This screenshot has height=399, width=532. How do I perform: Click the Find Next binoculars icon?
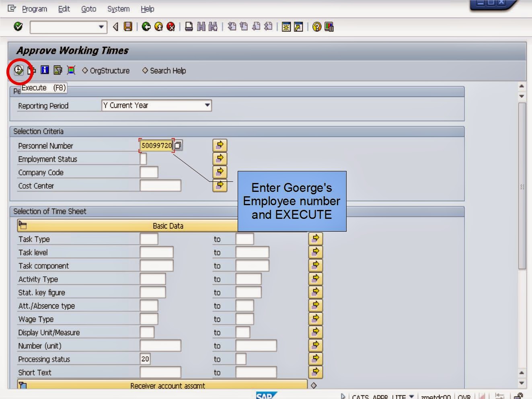[213, 27]
